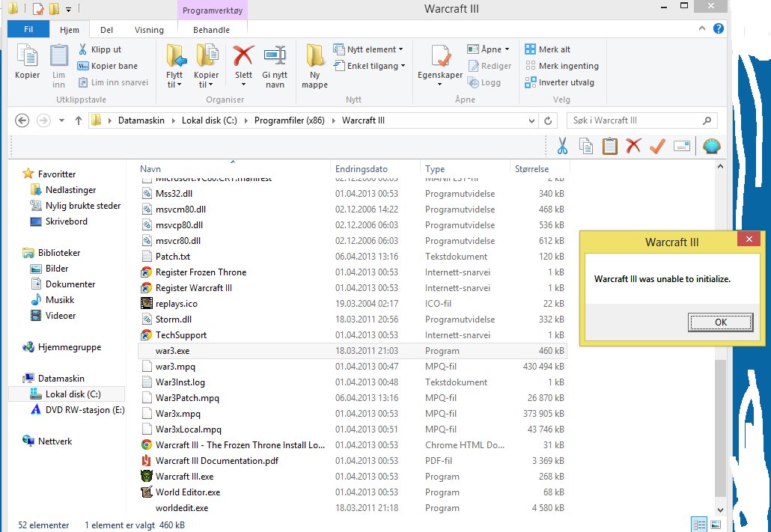This screenshot has width=771, height=532.
Task: Open the Enkel tilgang dropdown
Action: [369, 66]
